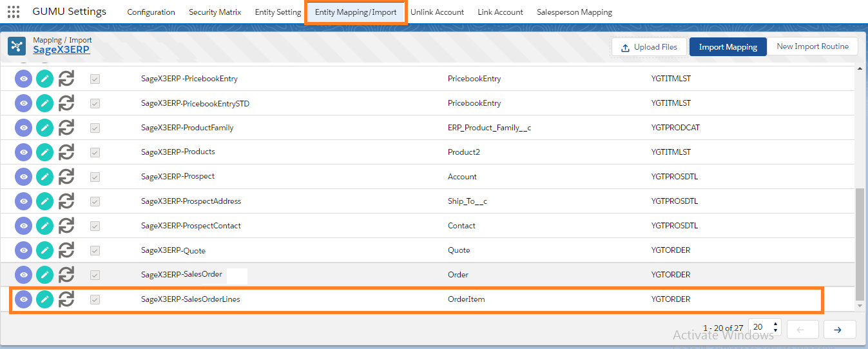Sync SageX3ERP -PricebookEntry with refresh icon
Viewport: 868px width, 349px height.
[66, 79]
